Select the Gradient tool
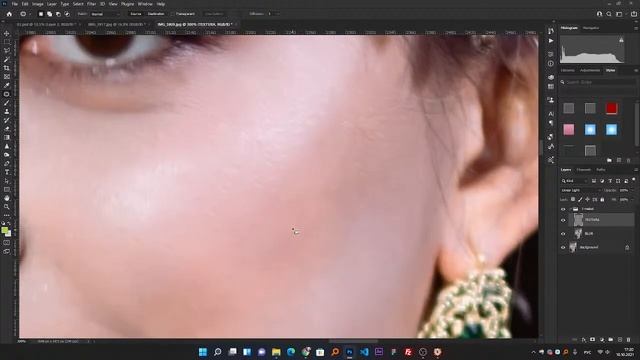640x360 pixels. pyautogui.click(x=7, y=138)
